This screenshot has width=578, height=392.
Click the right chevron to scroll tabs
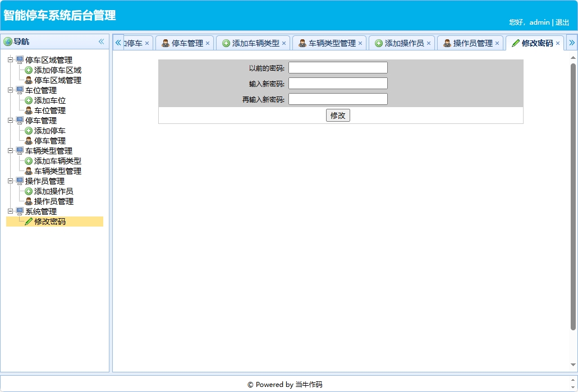point(572,42)
